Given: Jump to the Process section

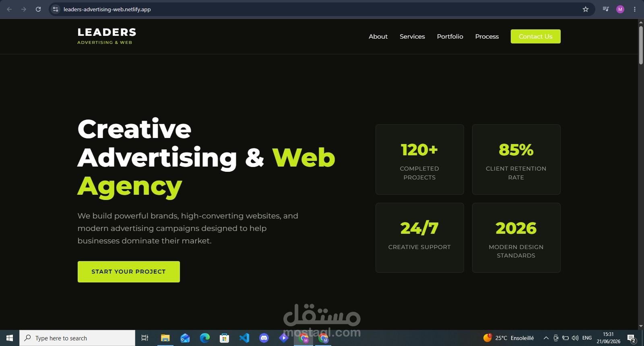Looking at the screenshot, I should 487,36.
